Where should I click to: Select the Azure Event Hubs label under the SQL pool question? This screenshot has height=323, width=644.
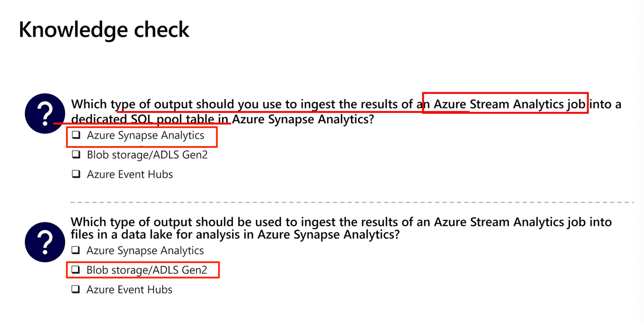(x=130, y=174)
